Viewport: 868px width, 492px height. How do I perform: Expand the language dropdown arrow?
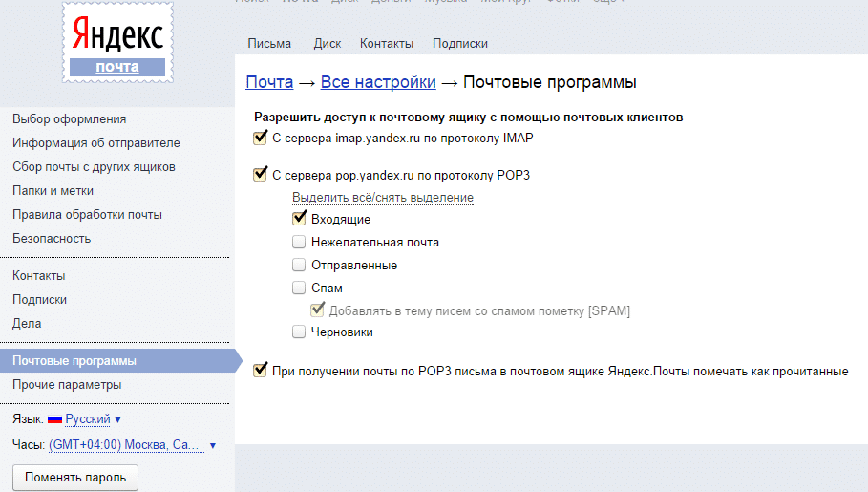tap(117, 420)
